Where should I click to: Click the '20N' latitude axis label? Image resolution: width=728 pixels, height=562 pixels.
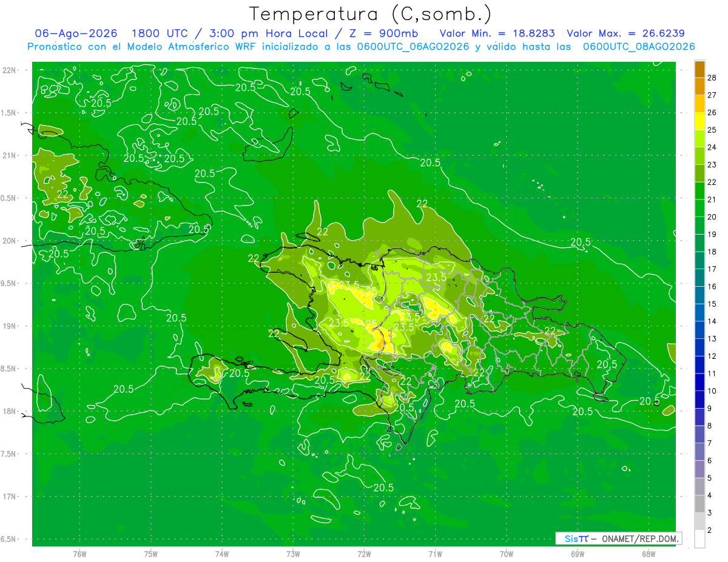[x=10, y=241]
